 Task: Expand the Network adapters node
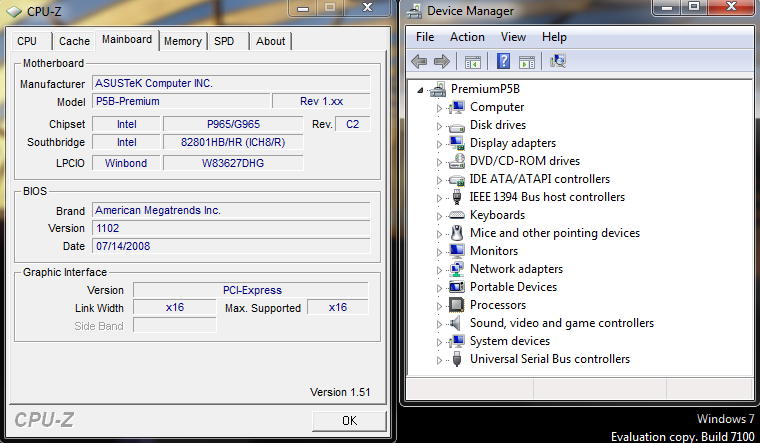point(439,270)
